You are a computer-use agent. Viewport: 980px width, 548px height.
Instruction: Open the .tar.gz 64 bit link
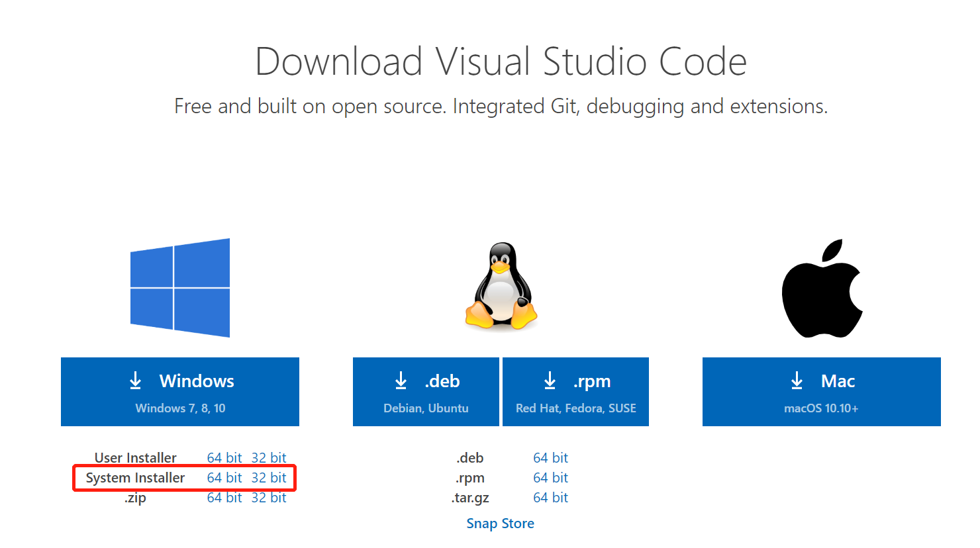[x=551, y=498]
